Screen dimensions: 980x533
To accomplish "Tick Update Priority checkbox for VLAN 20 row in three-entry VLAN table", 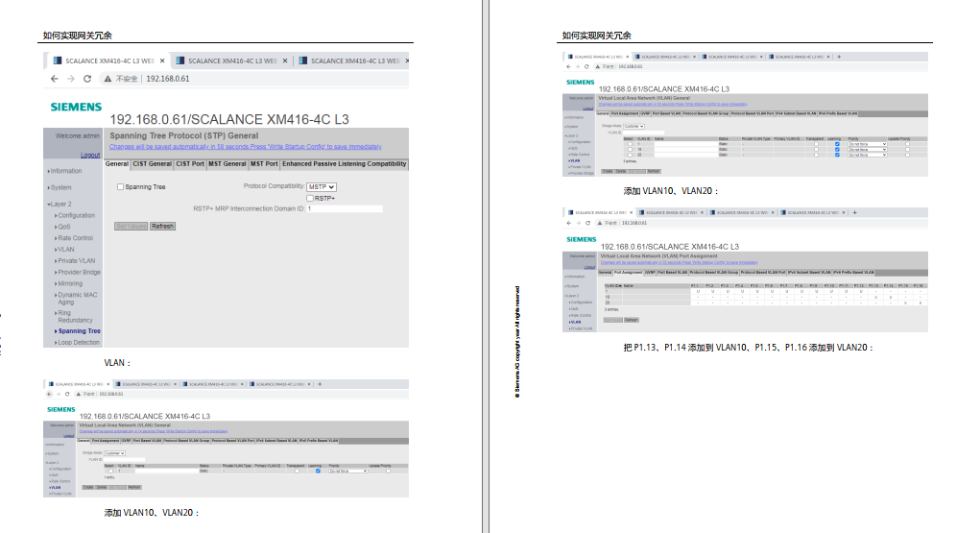I will (x=907, y=156).
